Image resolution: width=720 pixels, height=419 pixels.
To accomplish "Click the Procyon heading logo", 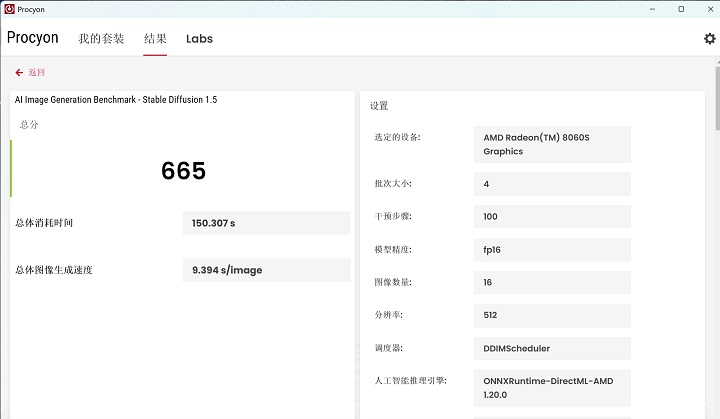I will point(33,37).
